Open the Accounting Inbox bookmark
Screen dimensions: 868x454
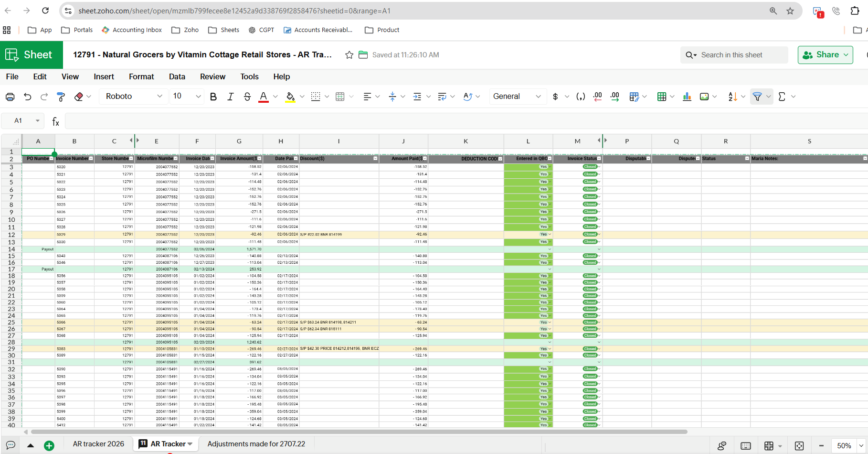132,30
